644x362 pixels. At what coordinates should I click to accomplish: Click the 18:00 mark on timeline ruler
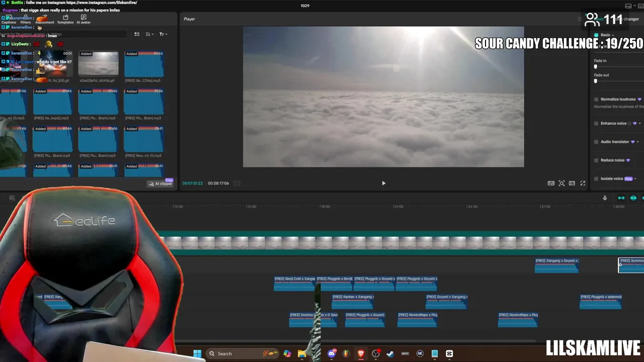326,207
